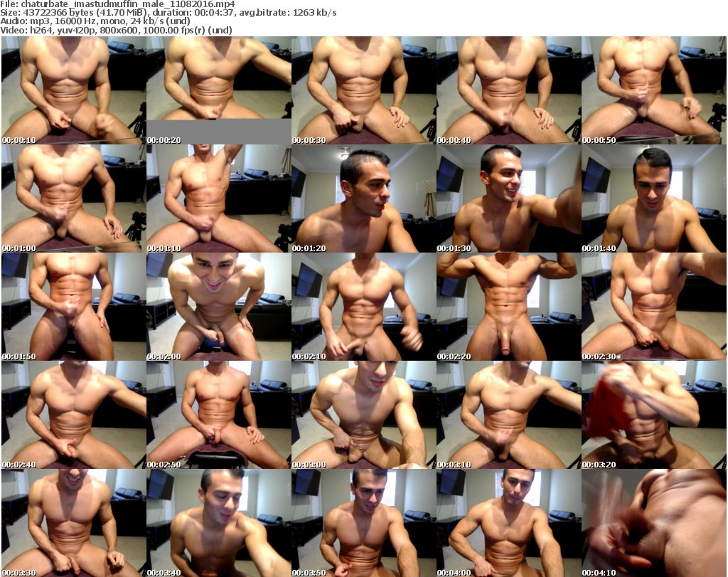Open the frame stamped 00:03:10
Image resolution: width=728 pixels, height=577 pixels.
click(508, 415)
